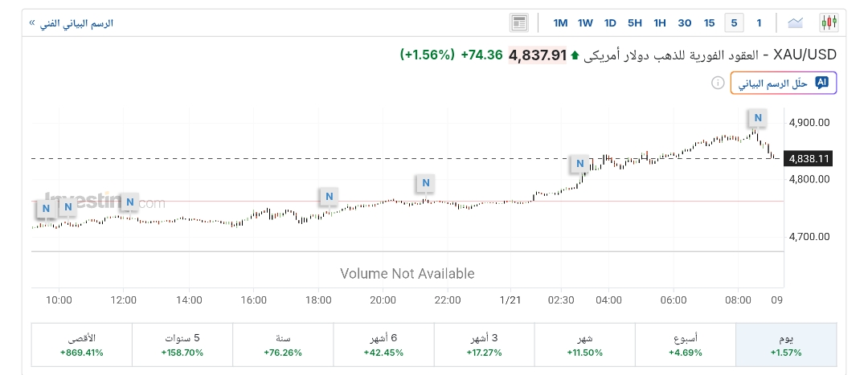Click the info icon beside AI button

pyautogui.click(x=718, y=83)
